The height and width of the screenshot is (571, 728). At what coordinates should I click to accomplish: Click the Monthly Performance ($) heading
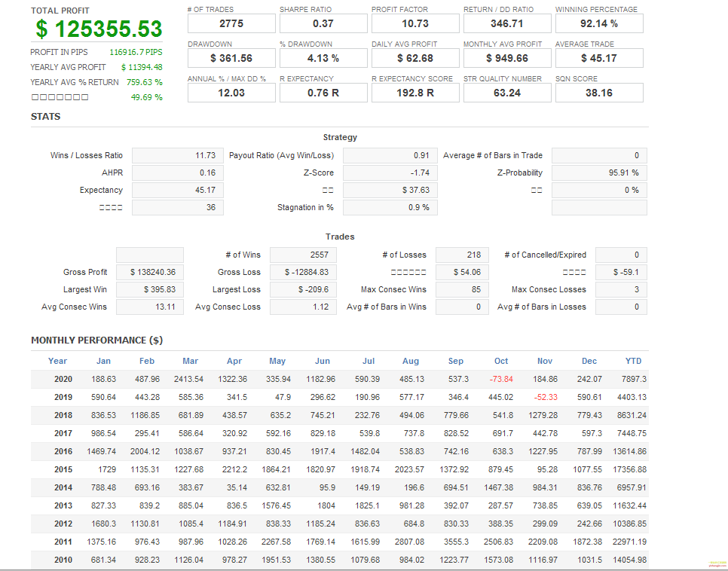point(97,340)
